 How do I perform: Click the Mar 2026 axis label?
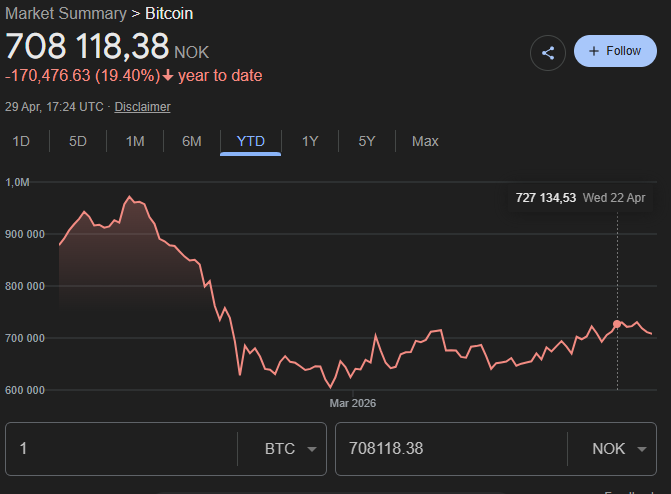click(353, 403)
